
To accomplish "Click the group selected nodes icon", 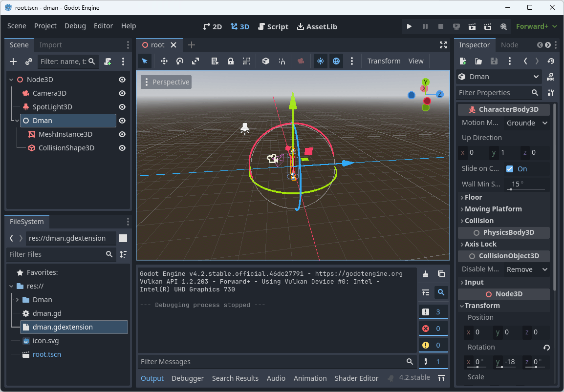I will 246,61.
